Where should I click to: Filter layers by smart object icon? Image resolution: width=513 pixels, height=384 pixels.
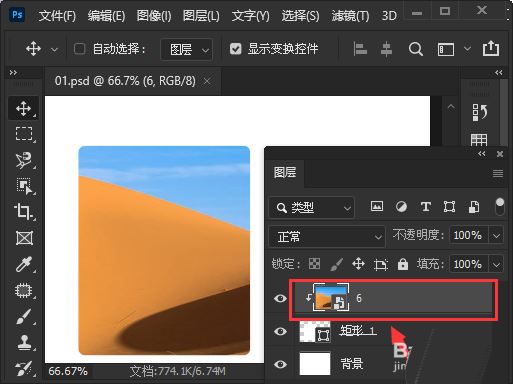point(474,207)
